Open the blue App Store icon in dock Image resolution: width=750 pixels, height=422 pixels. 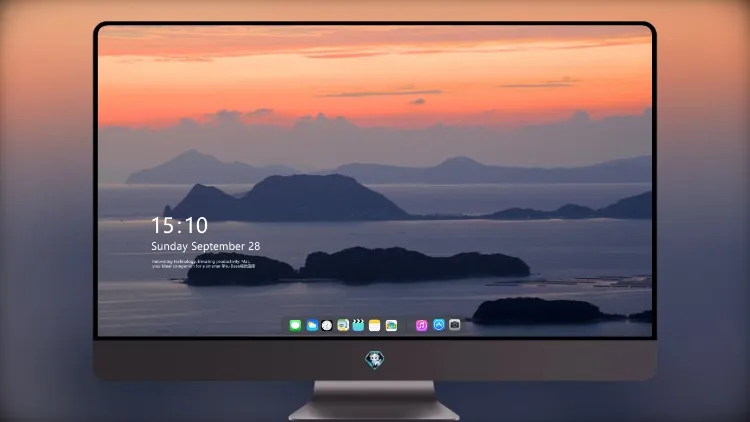(439, 325)
